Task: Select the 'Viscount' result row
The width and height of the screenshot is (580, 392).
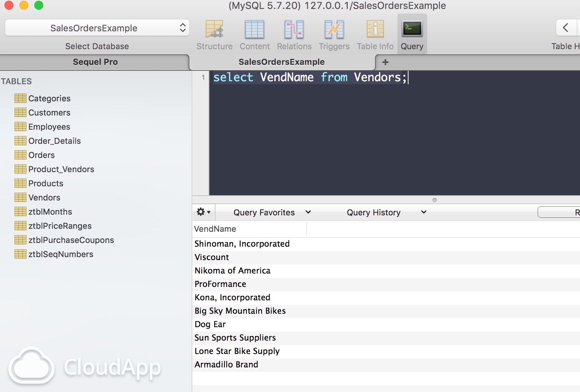Action: coord(386,257)
